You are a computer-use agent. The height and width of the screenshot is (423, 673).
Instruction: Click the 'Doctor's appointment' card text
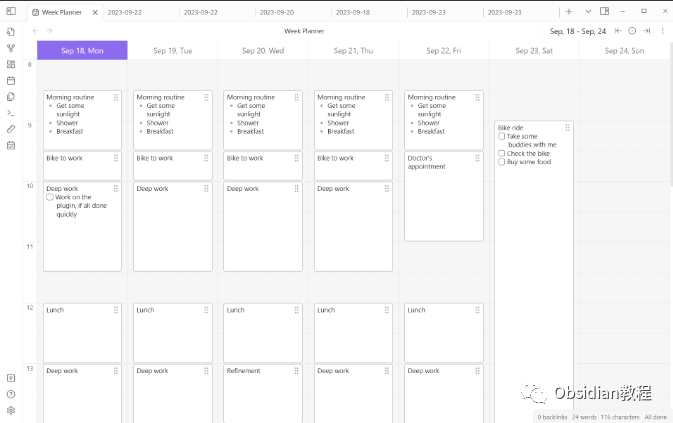426,162
